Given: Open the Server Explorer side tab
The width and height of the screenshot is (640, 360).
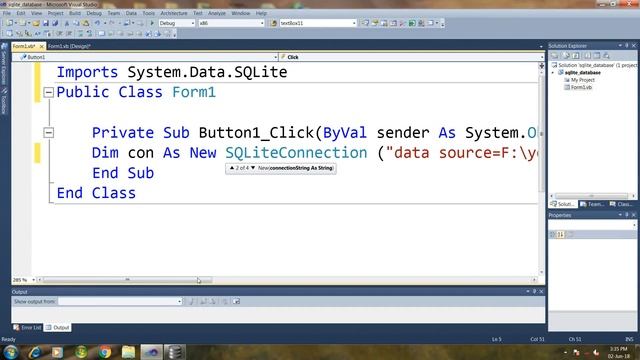Looking at the screenshot, I should 4,65.
